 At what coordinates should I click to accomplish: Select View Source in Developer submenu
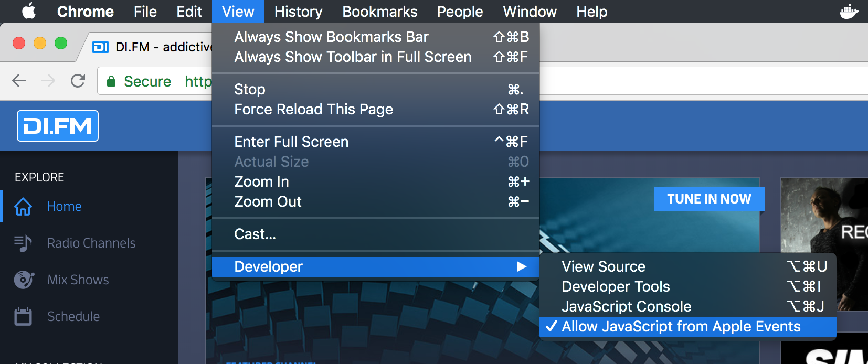pos(687,266)
